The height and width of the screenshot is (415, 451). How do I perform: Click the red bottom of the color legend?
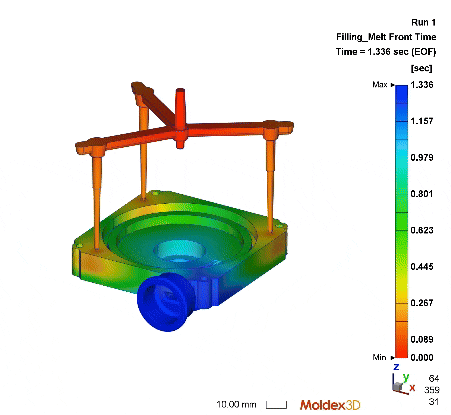tap(401, 349)
